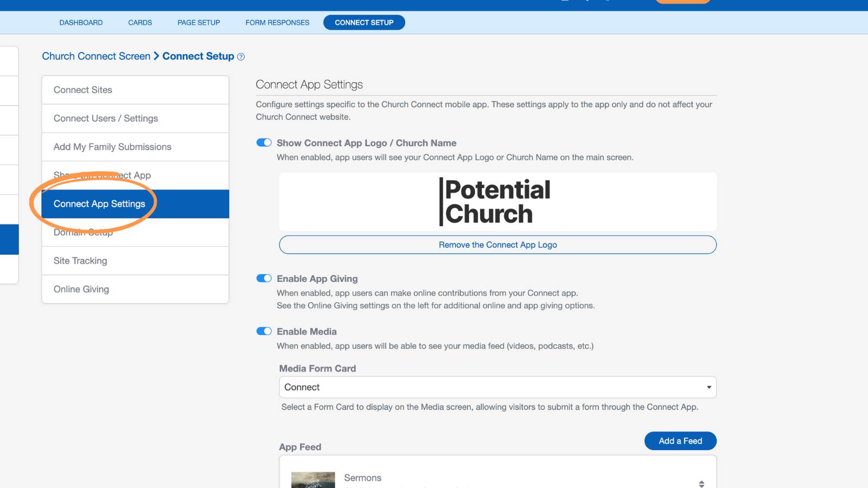Open Connect Users / Settings
This screenshot has height=488, width=868.
(135, 118)
